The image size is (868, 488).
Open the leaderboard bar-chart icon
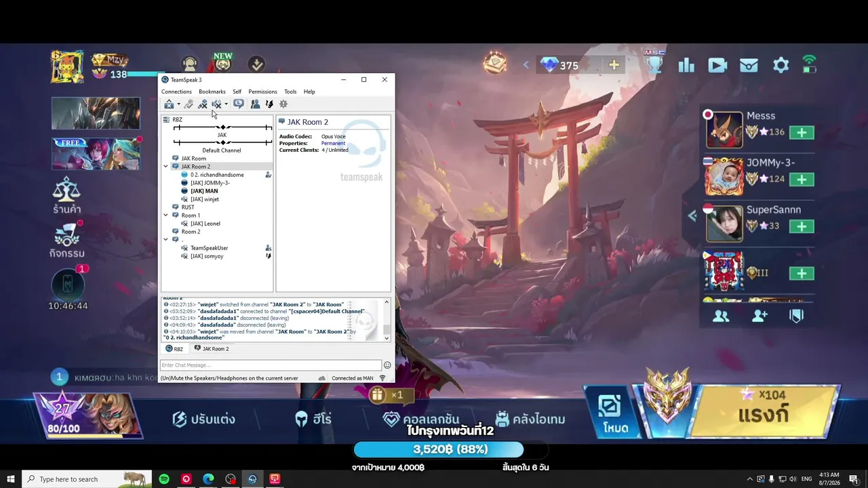click(x=686, y=65)
